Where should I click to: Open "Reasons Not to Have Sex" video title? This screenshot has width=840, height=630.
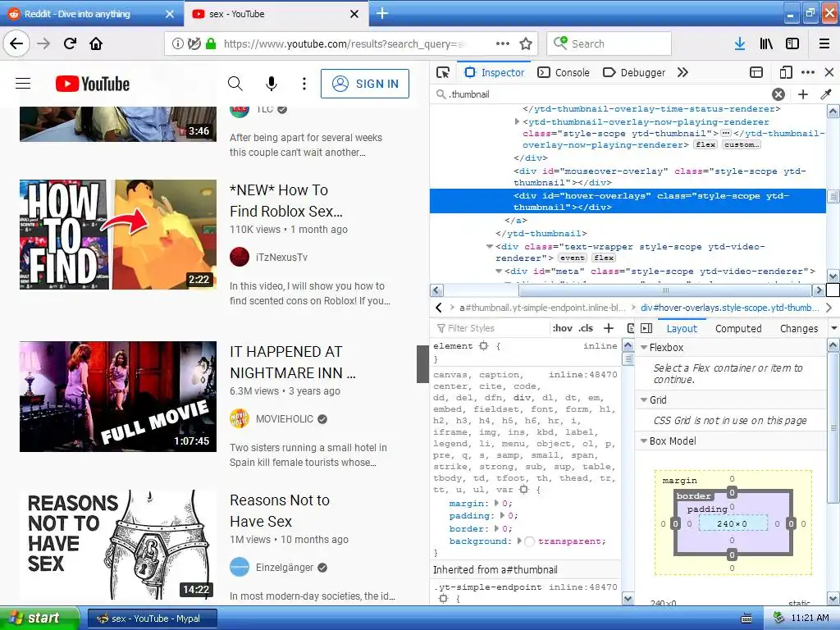pyautogui.click(x=280, y=510)
